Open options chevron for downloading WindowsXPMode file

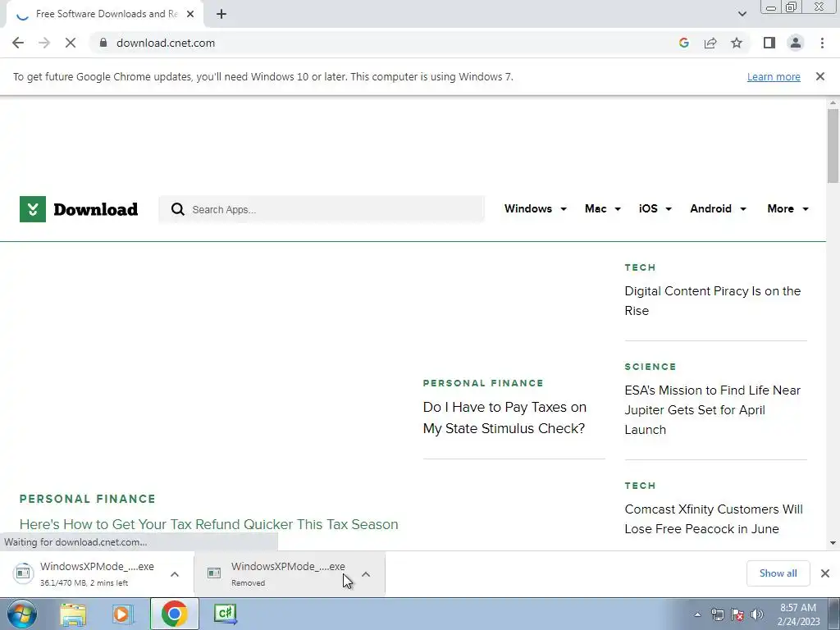pyautogui.click(x=175, y=574)
